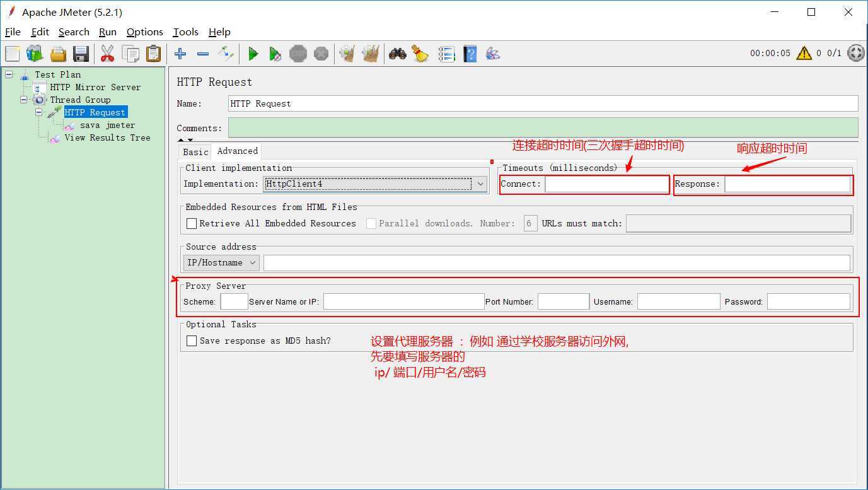Click the Source address text field
Viewport: 868px width, 490px height.
tap(557, 262)
